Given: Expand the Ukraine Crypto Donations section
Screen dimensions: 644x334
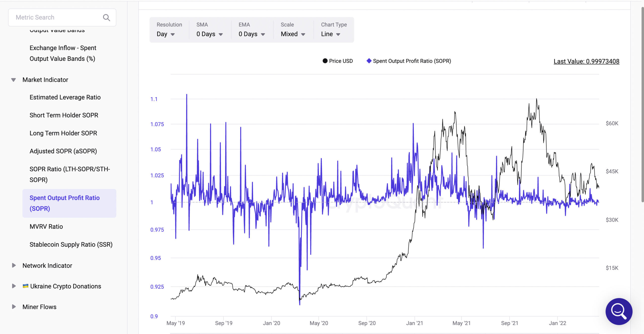Looking at the screenshot, I should point(14,286).
